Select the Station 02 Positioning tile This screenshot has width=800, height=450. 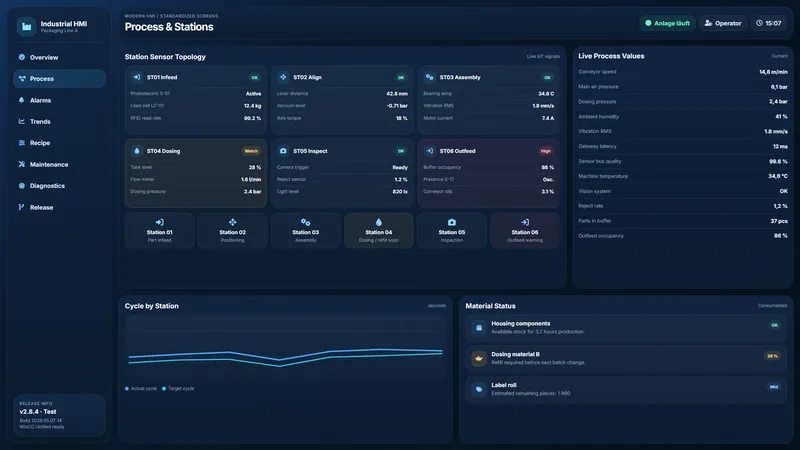tap(233, 231)
